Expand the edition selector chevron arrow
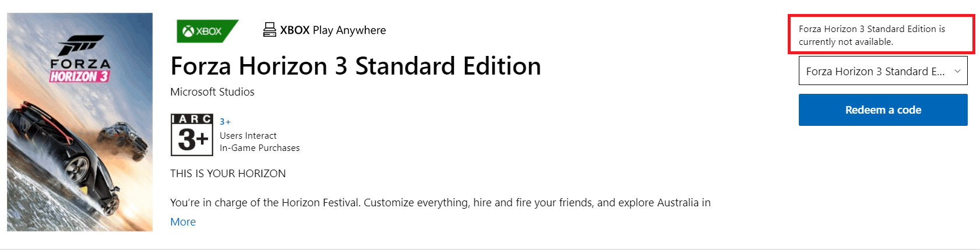Viewport: 980px width, 250px height. coord(957,71)
